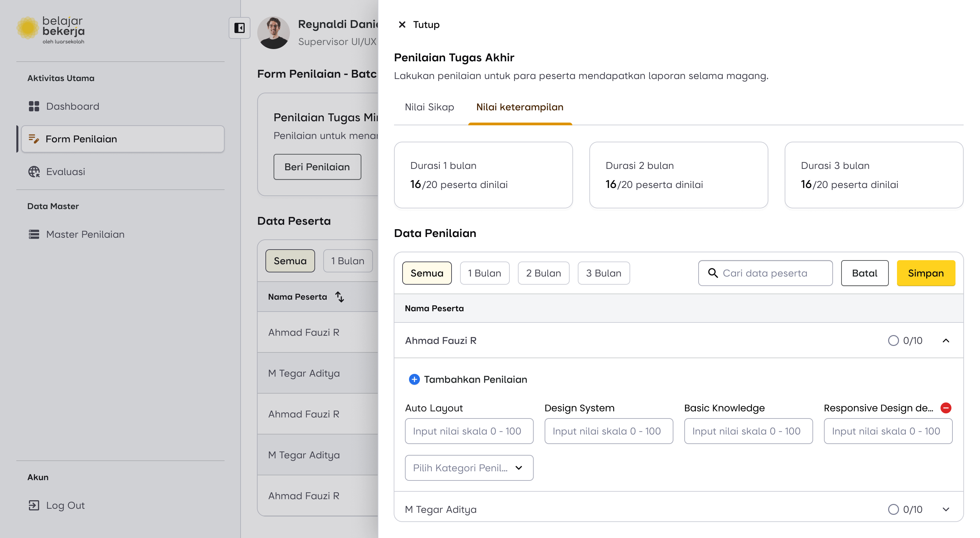980x538 pixels.
Task: Remove Responsive Design field via the red minus icon
Action: (946, 408)
